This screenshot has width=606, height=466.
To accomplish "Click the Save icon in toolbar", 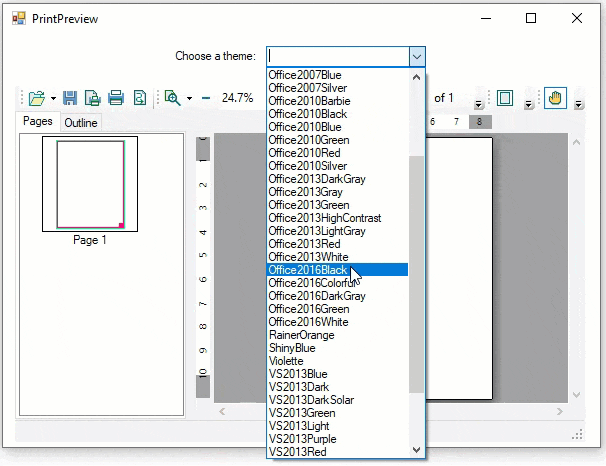I will pos(70,98).
